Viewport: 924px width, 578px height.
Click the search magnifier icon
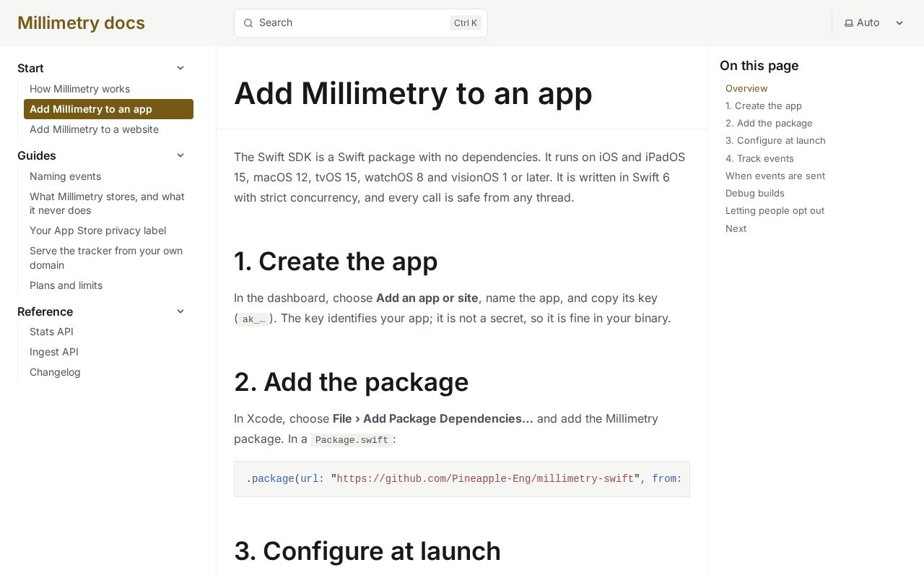(248, 23)
